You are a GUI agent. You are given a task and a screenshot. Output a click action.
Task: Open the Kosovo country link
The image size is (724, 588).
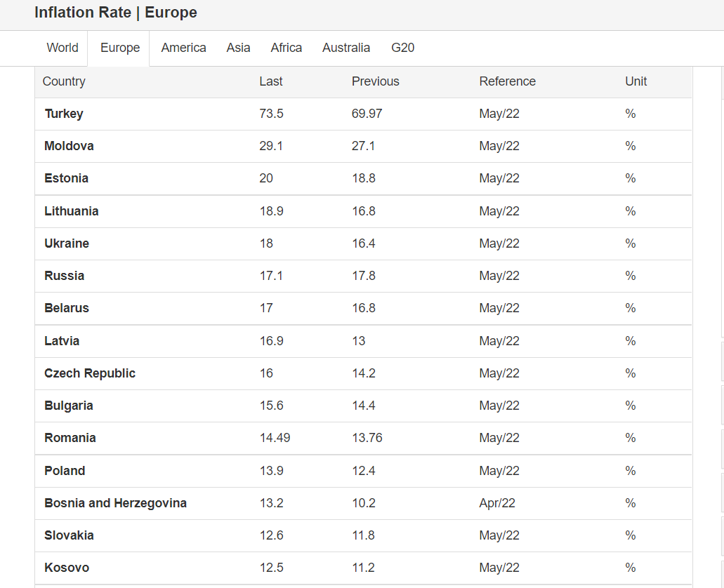67,568
